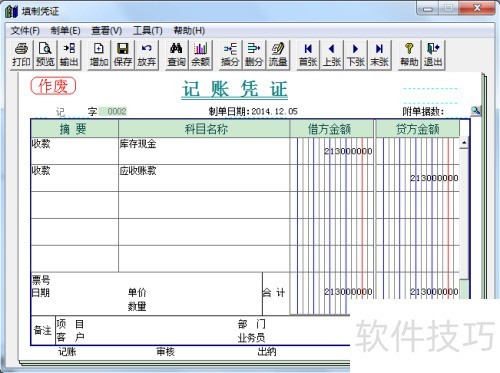
Task: Click the 记账 signature label
Action: tap(67, 352)
